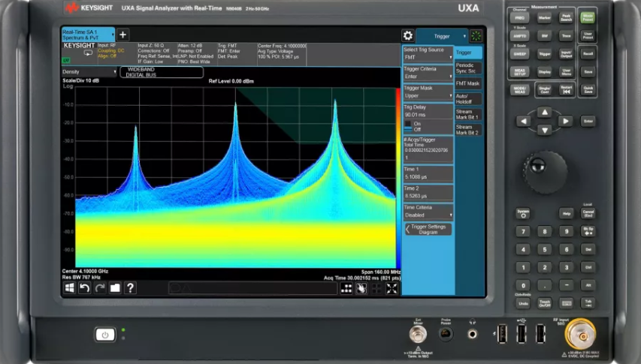Open the Select Trig Source FMT dropdown
The width and height of the screenshot is (641, 364).
pyautogui.click(x=428, y=54)
